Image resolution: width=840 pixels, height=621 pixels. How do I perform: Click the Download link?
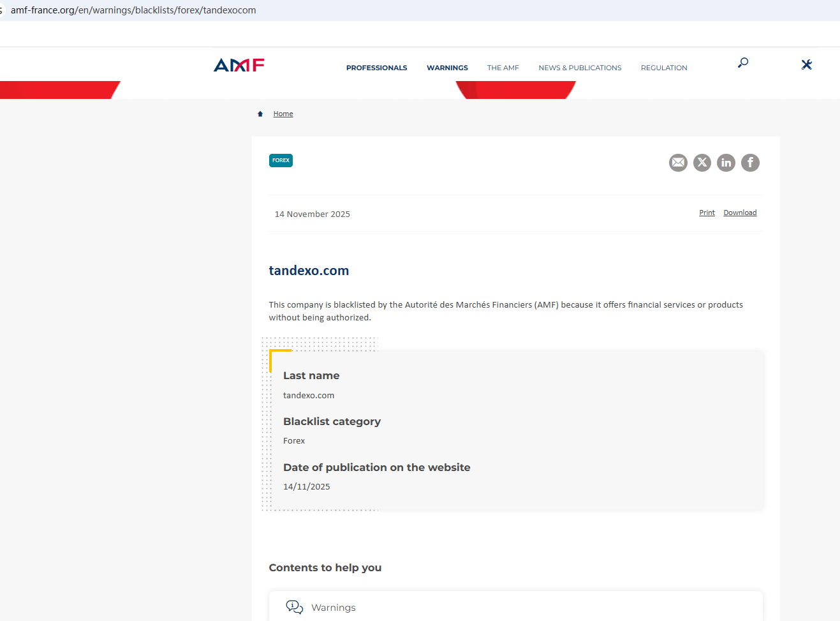740,213
